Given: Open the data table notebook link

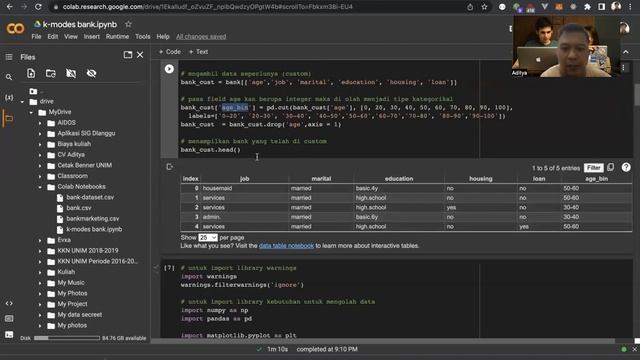Looking at the screenshot, I should pyautogui.click(x=286, y=246).
